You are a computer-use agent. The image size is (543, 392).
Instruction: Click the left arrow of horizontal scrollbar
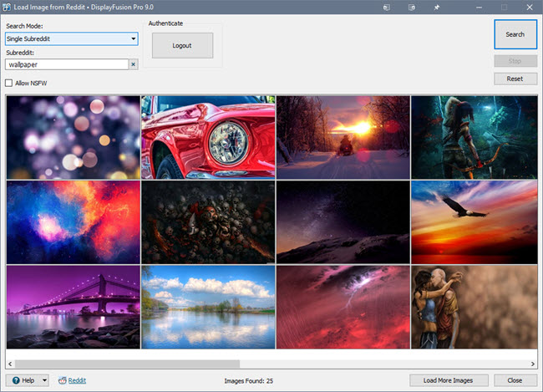tap(11, 364)
